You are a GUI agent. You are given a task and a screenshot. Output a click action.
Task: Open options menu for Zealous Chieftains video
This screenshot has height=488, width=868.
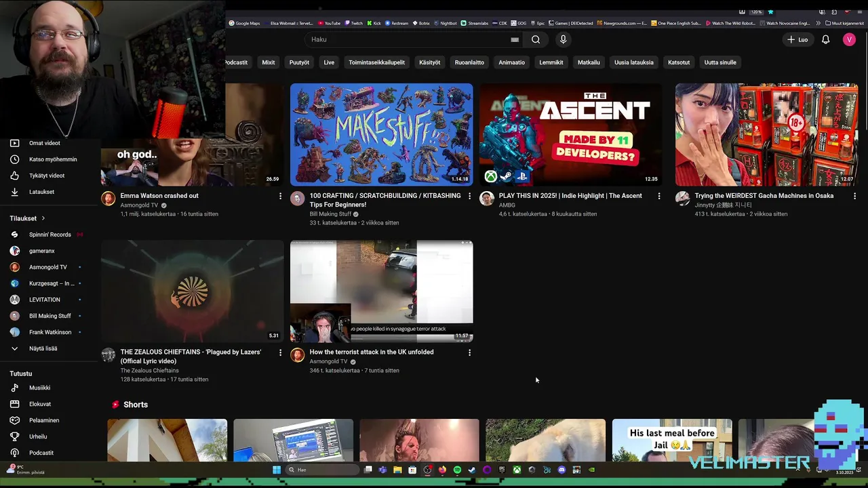pos(280,352)
